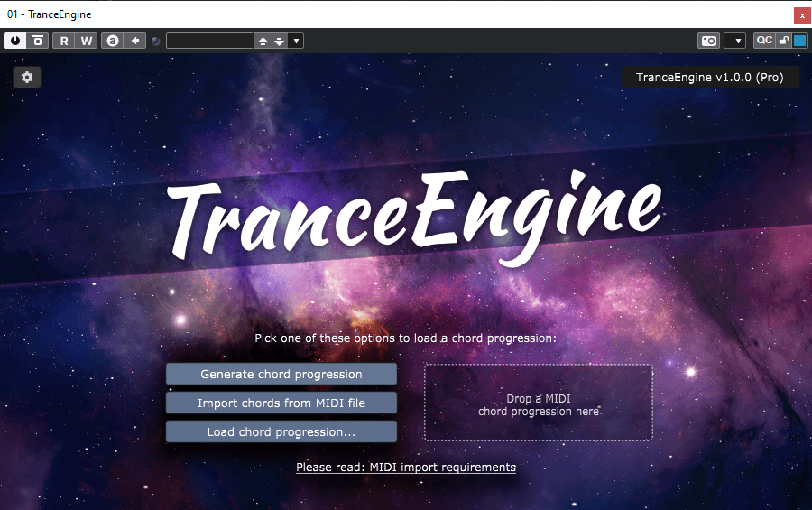Click the copy settings arrow icon
The image size is (812, 510).
pyautogui.click(x=135, y=41)
